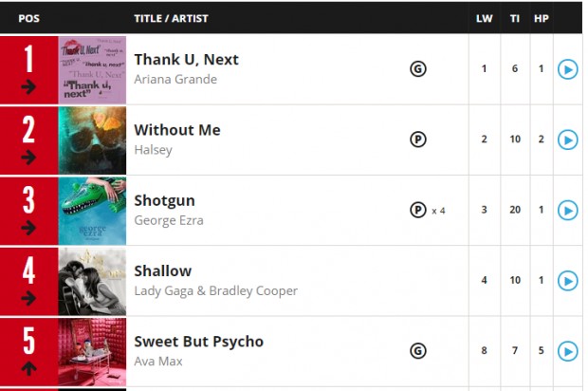Play the Shallow track preview

pyautogui.click(x=567, y=281)
